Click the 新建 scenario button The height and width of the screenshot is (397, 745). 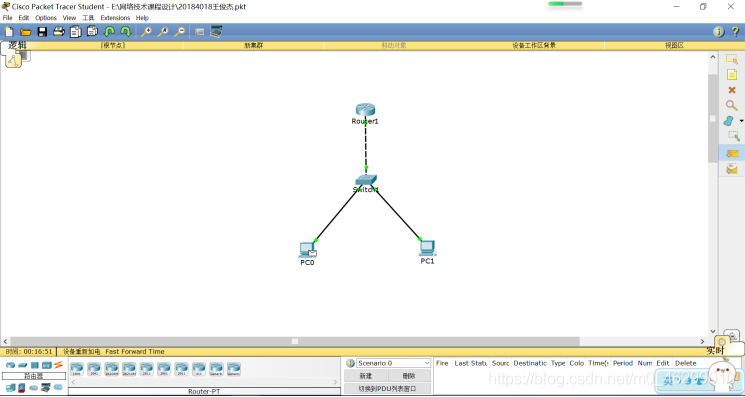(365, 376)
